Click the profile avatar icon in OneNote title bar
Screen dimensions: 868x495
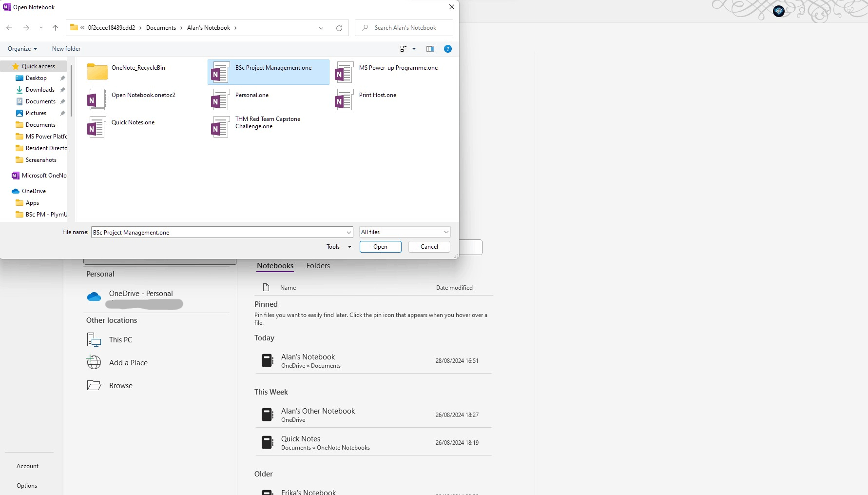pos(779,11)
